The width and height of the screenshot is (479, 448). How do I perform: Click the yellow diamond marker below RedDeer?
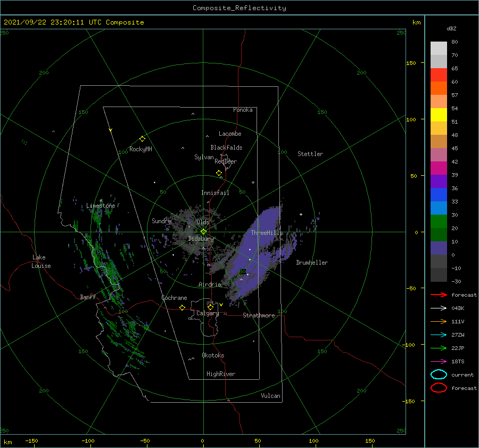219,173
